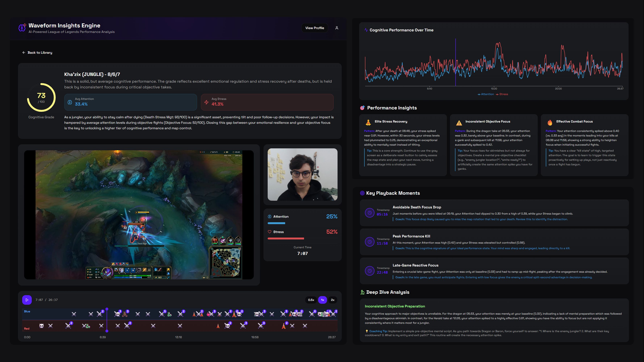Viewport: 644px width, 362px height.
Task: Click the first Red team skull event marker
Action: coord(41,326)
